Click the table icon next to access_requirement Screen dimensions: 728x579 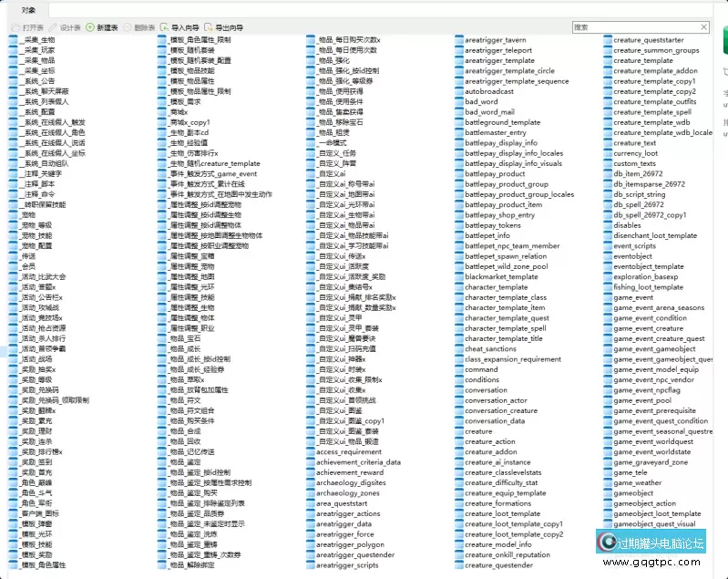coord(310,451)
